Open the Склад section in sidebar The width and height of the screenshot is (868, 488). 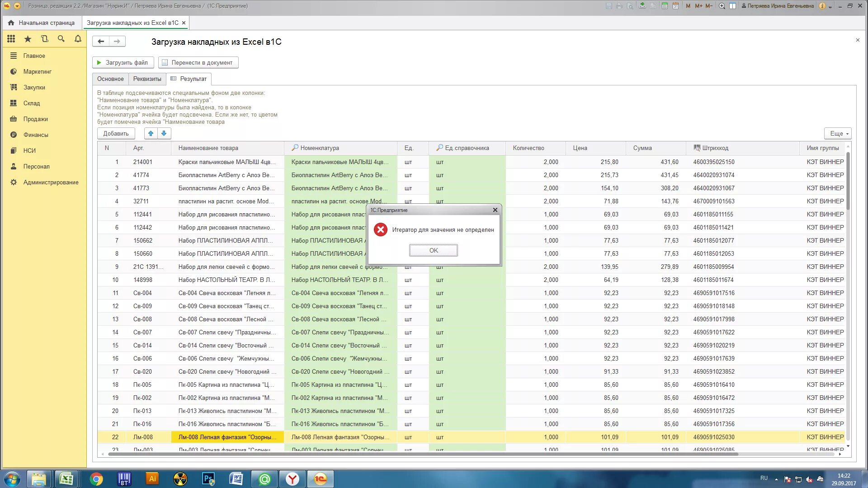32,103
